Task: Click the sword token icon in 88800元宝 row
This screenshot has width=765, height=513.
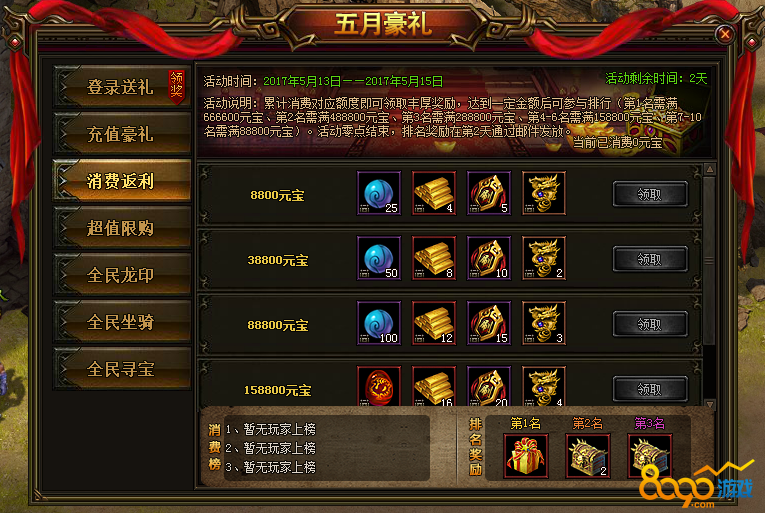Action: pos(489,323)
